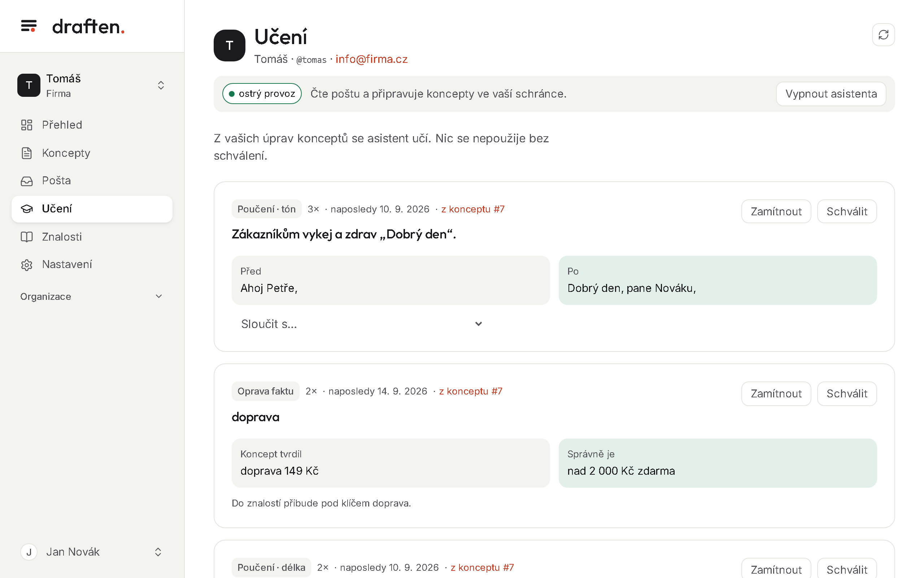Screen dimensions: 924x578
Task: Open the Znalosti section
Action: (92, 237)
